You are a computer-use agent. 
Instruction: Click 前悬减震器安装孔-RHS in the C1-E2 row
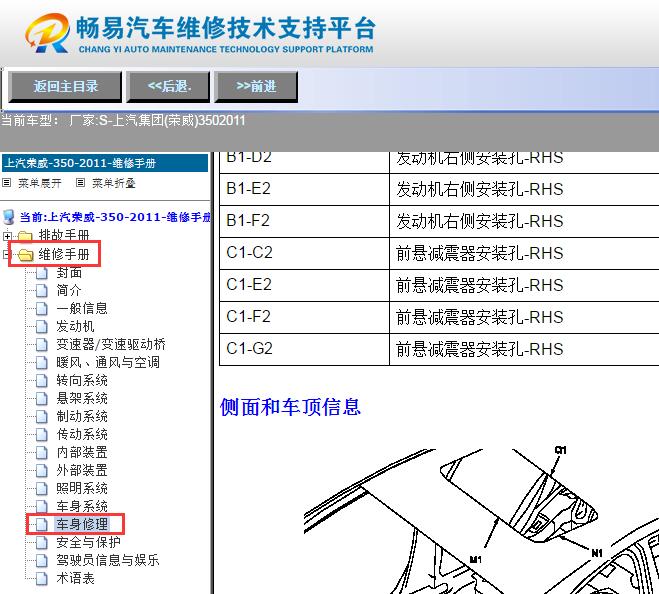pos(479,285)
